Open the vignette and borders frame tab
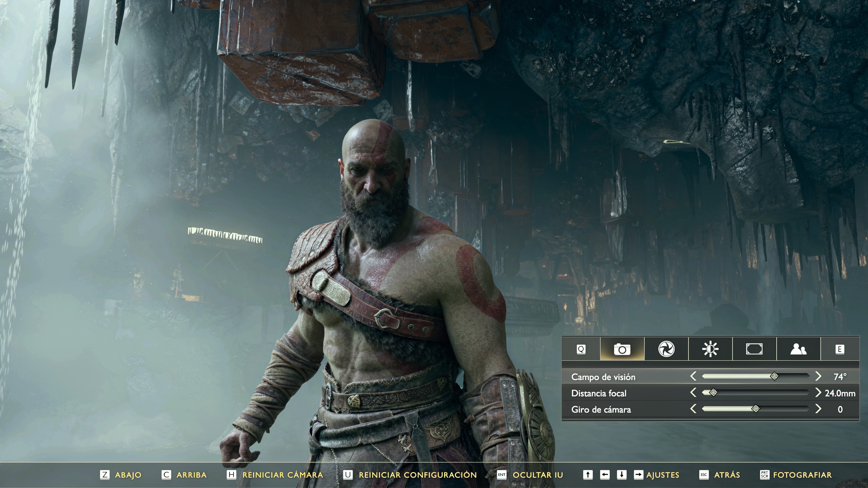The height and width of the screenshot is (488, 868). [x=754, y=349]
